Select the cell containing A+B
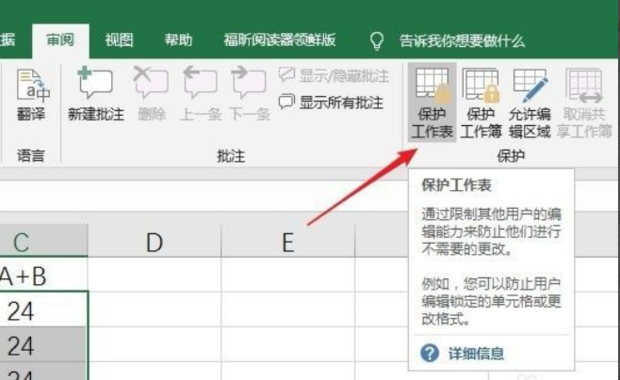The height and width of the screenshot is (380, 620). [x=43, y=275]
